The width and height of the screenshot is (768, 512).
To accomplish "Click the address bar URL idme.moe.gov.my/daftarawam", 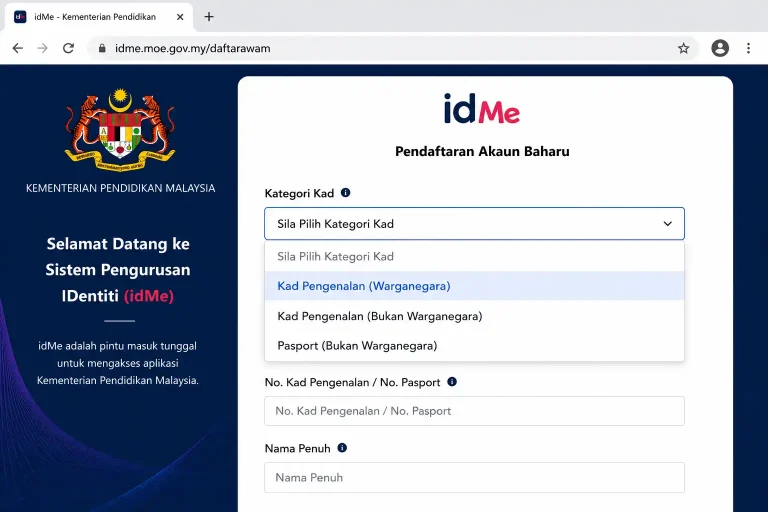I will pyautogui.click(x=192, y=48).
